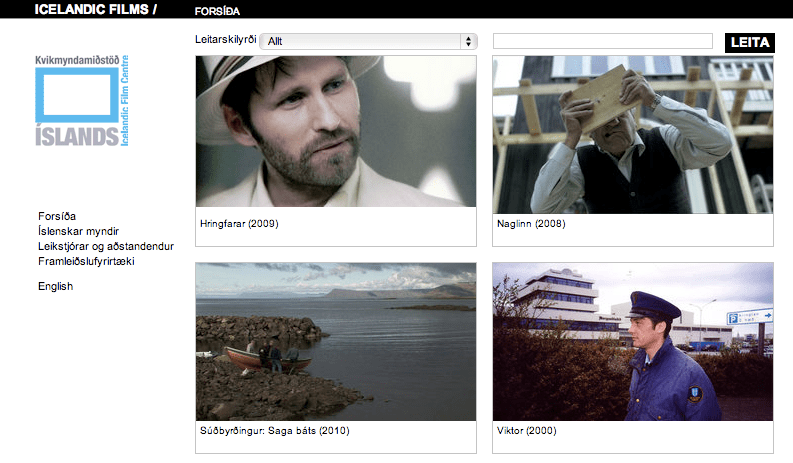Open the Leitarskilyrði dropdown showing Allt

coord(360,41)
